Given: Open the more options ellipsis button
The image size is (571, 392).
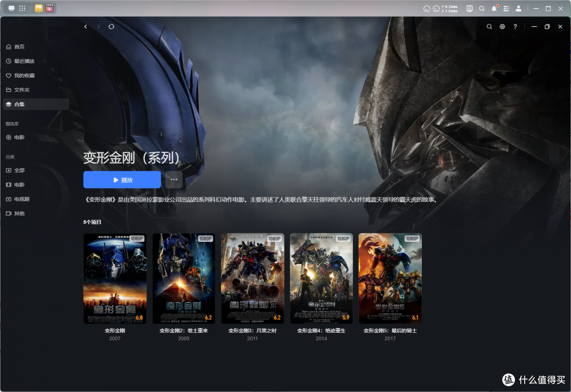Looking at the screenshot, I should tap(174, 180).
